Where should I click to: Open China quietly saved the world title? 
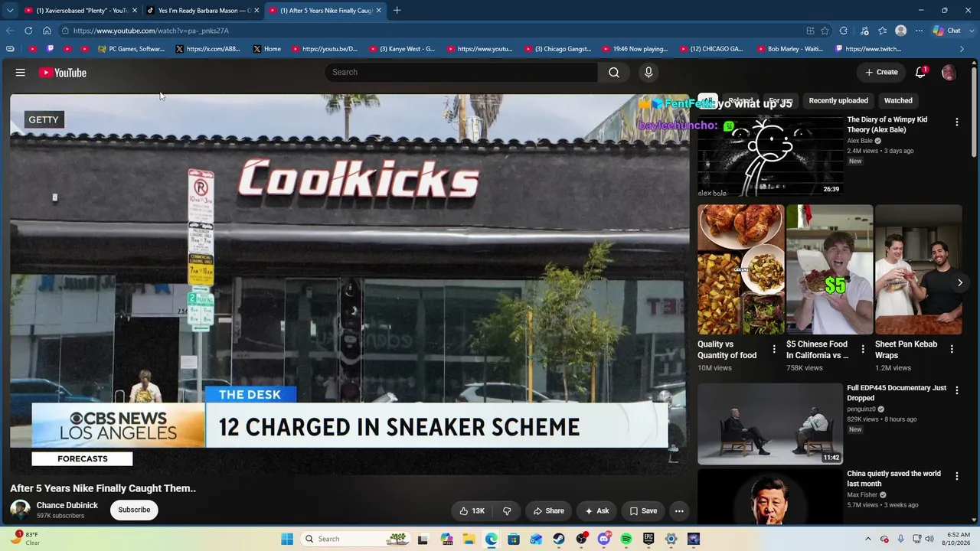pyautogui.click(x=893, y=478)
